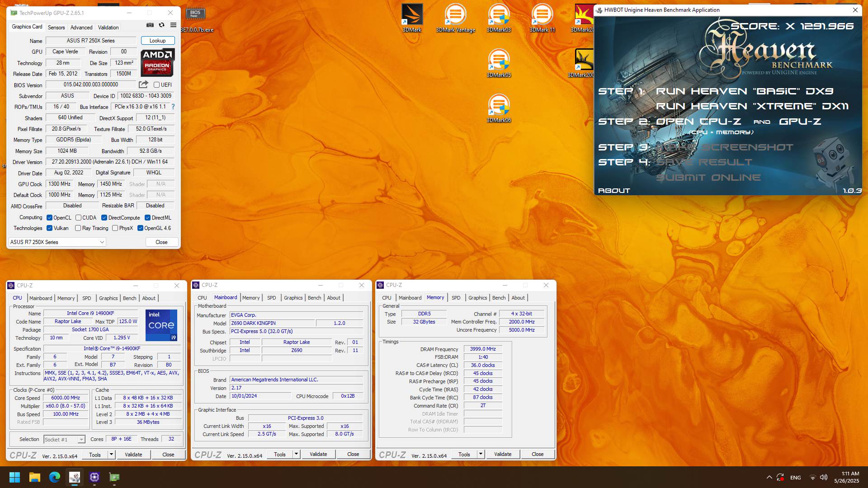The height and width of the screenshot is (488, 868).
Task: Expand Tools dropdown arrow in Mainboard window
Action: (296, 454)
